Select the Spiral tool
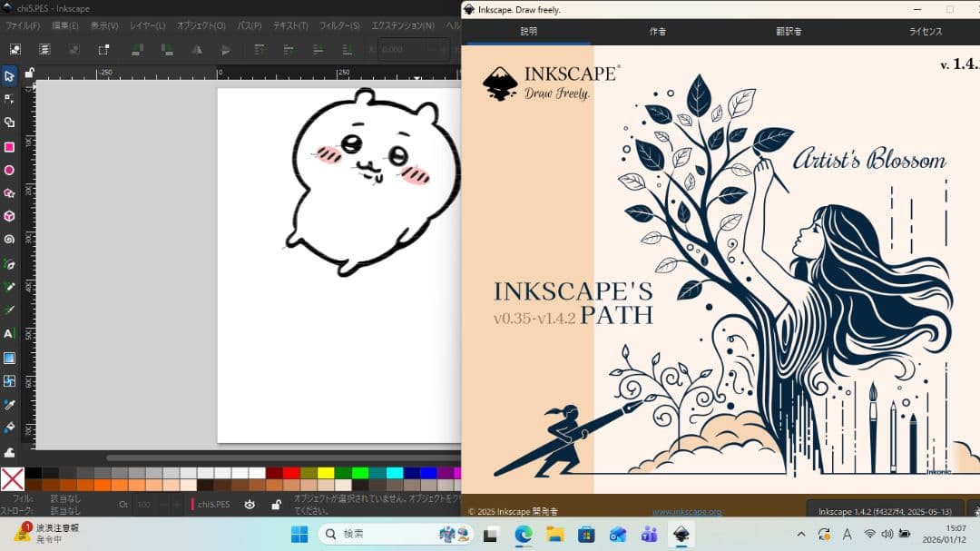980x551 pixels. coord(9,240)
